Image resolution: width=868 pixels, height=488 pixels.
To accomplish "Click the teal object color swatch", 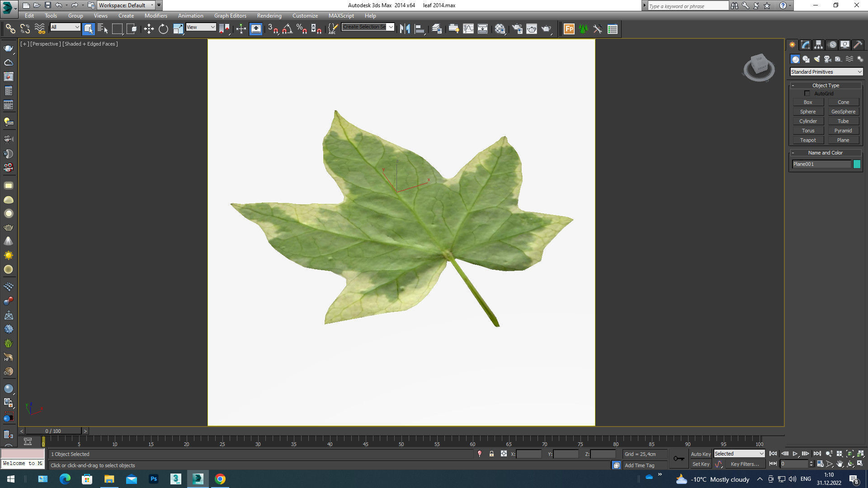I will pyautogui.click(x=857, y=164).
